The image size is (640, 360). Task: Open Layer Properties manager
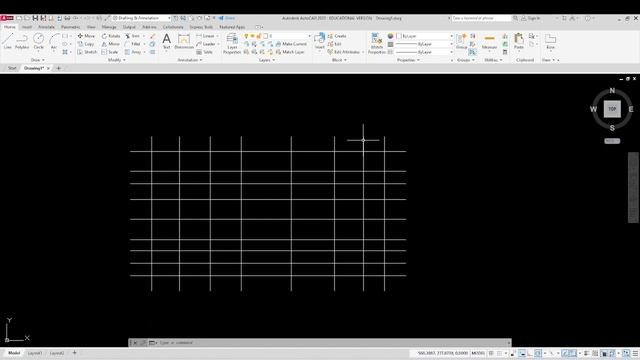[232, 43]
